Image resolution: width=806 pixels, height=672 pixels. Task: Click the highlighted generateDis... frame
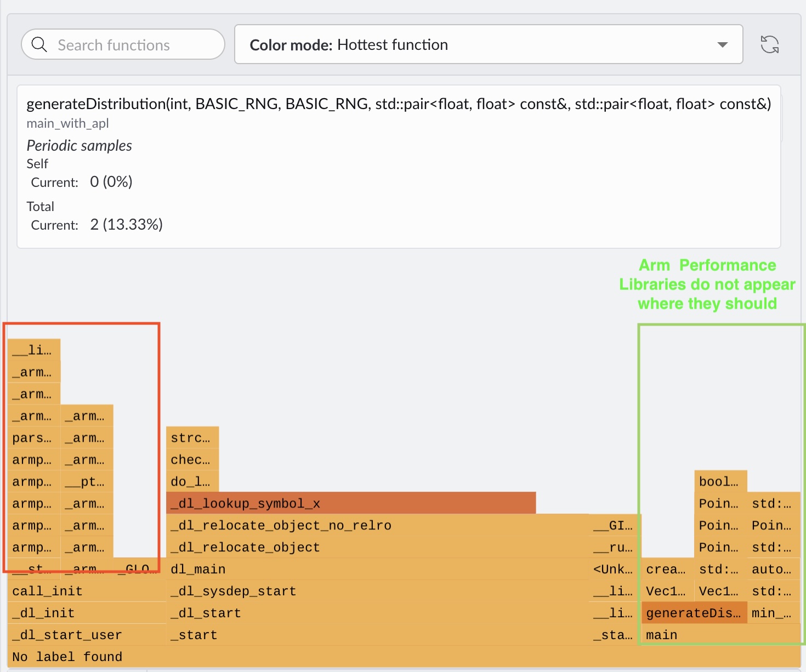point(693,612)
